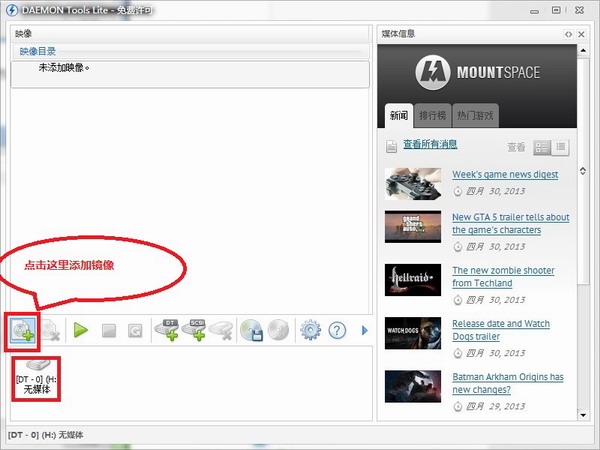The width and height of the screenshot is (600, 450).
Task: Open Week's game news digest link
Action: coord(505,174)
